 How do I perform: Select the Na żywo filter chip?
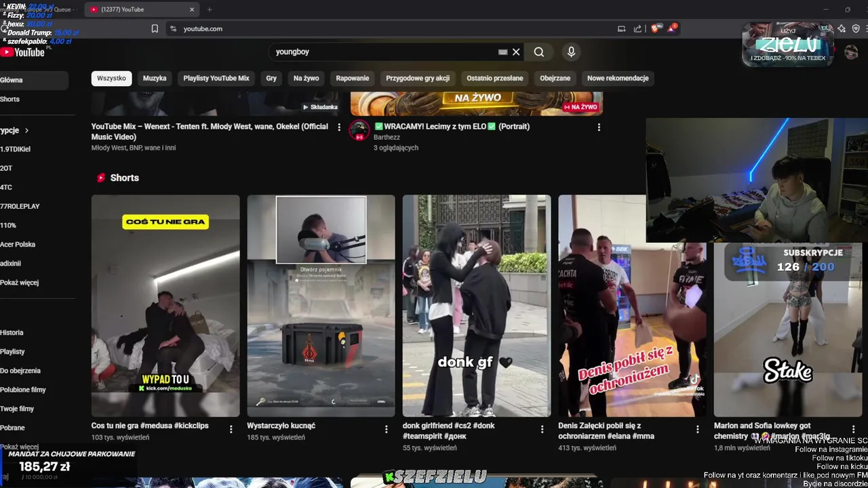click(306, 78)
